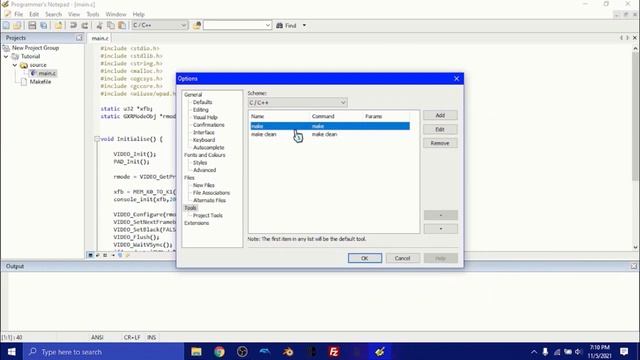Select main.c in the Projects tree
640x360 pixels.
pos(47,73)
